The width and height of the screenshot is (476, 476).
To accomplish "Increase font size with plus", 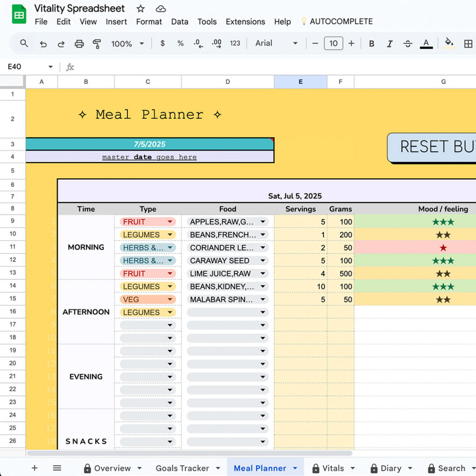I will point(351,43).
